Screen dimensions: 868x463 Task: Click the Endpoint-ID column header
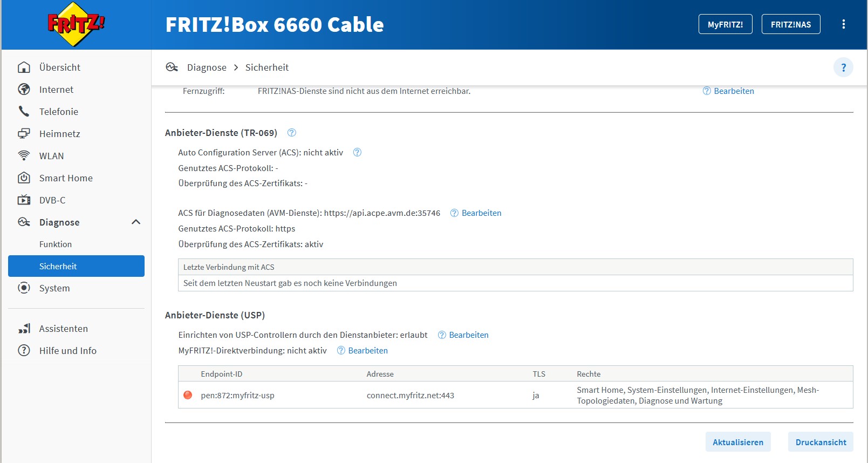[222, 374]
